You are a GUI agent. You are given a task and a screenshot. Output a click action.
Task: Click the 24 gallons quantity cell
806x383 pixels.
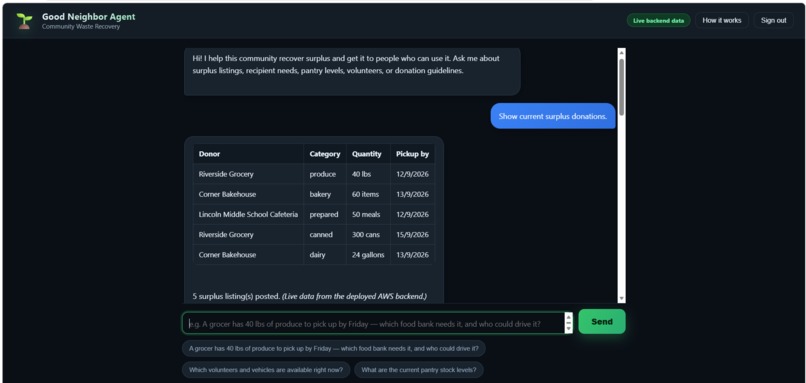coord(368,254)
